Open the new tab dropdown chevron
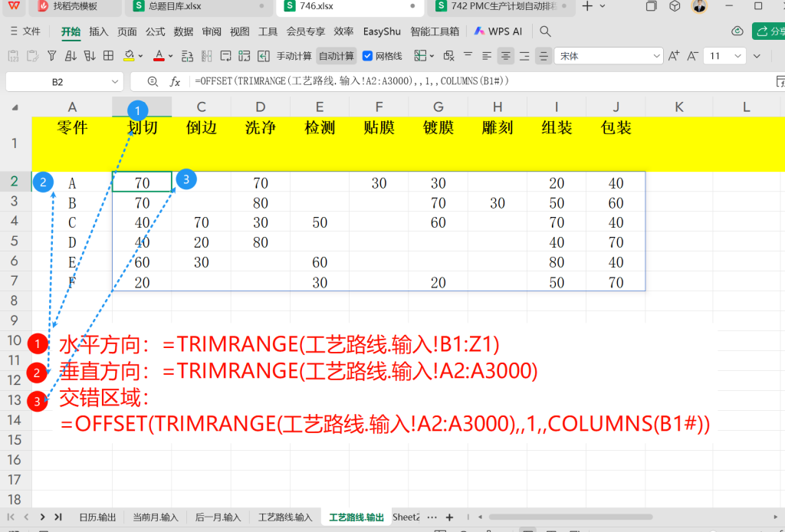The image size is (785, 532). tap(603, 6)
